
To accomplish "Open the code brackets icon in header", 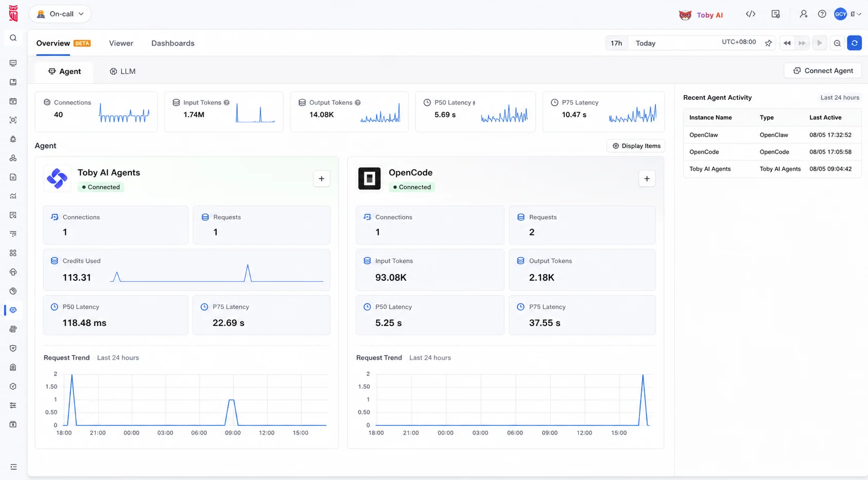I will coord(751,14).
